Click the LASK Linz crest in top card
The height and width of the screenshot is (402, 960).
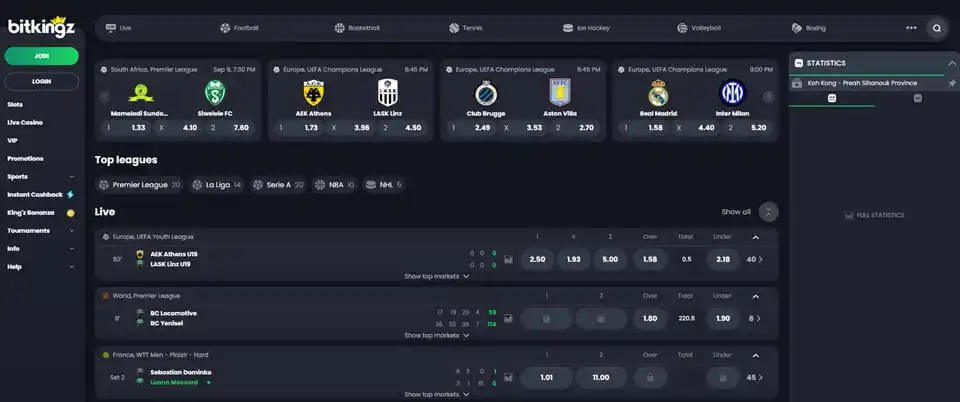click(388, 93)
